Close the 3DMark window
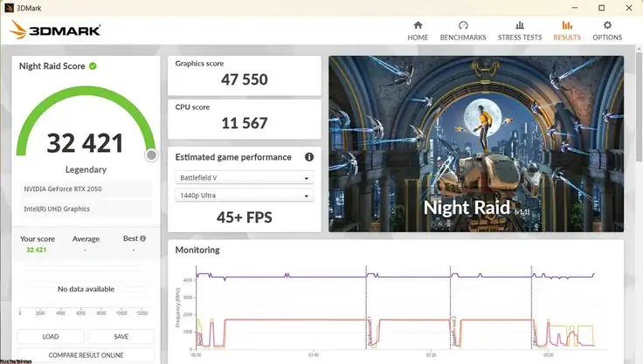The height and width of the screenshot is (364, 643). click(x=629, y=8)
